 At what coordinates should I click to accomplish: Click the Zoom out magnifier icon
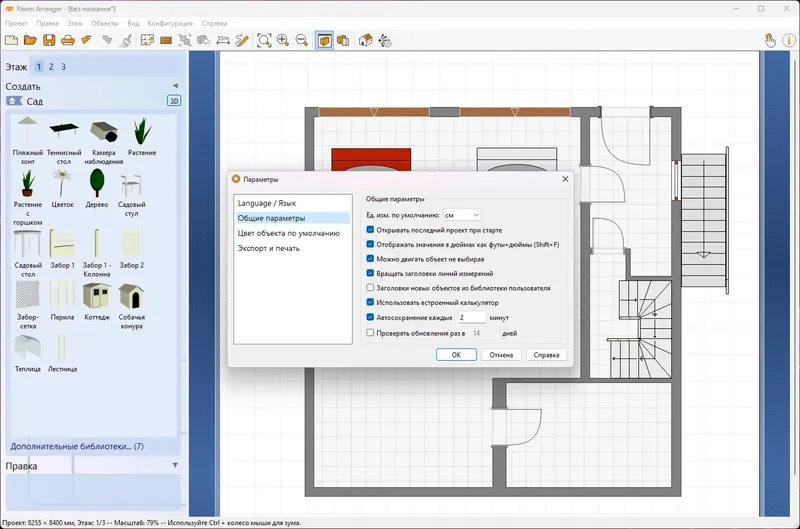tap(302, 40)
